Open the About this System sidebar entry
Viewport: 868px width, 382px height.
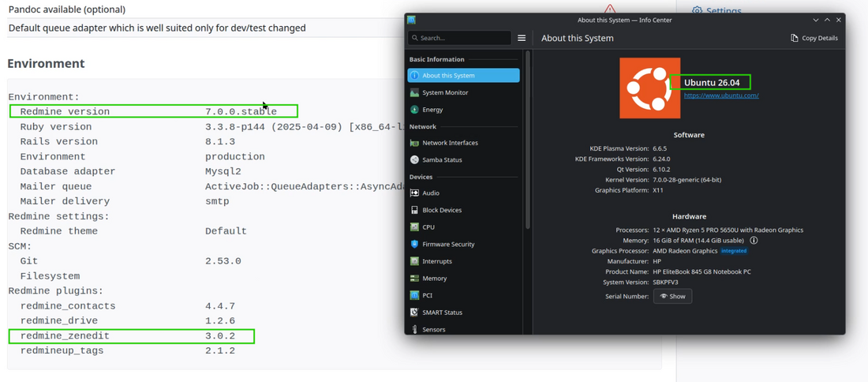coord(463,75)
